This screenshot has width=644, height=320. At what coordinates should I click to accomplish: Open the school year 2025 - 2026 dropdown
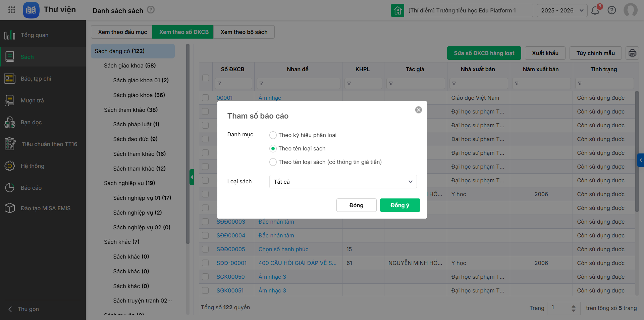pyautogui.click(x=562, y=10)
